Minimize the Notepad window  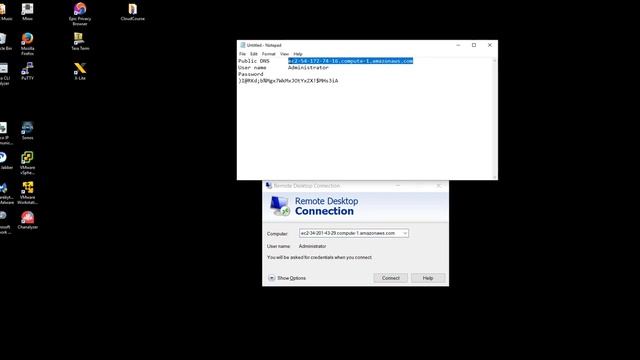(458, 45)
